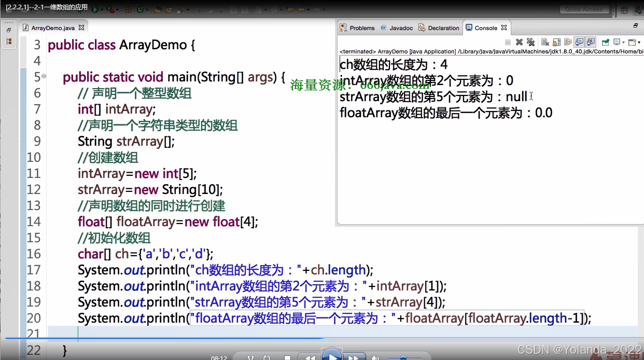644x360 pixels.
Task: Close the ArrayDemo.java editor tab
Action: pos(81,27)
